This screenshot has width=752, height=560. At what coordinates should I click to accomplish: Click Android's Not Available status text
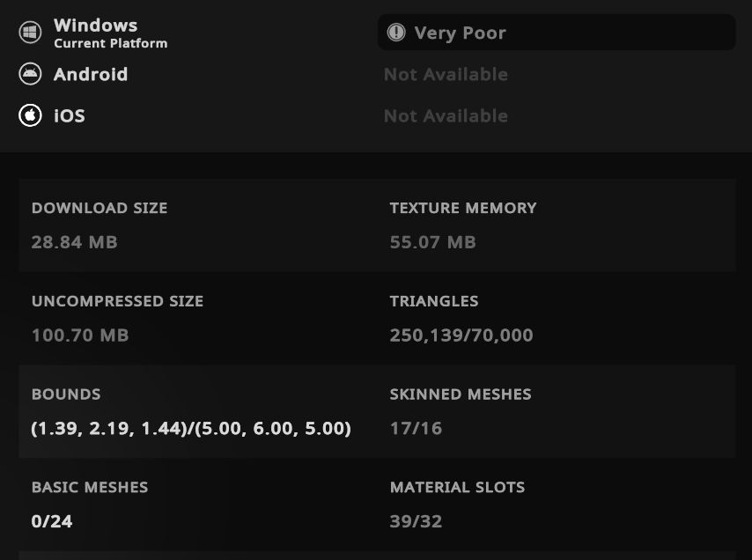446,74
